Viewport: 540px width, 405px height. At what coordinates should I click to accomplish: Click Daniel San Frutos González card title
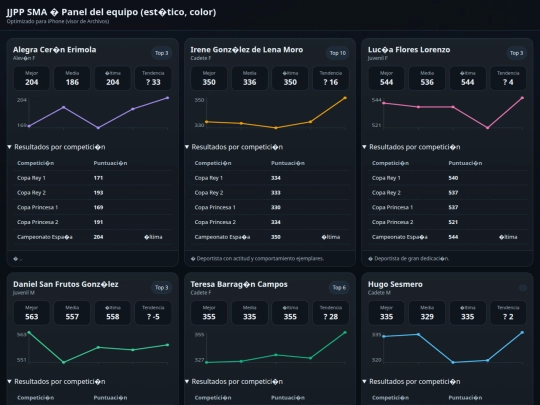(x=65, y=284)
